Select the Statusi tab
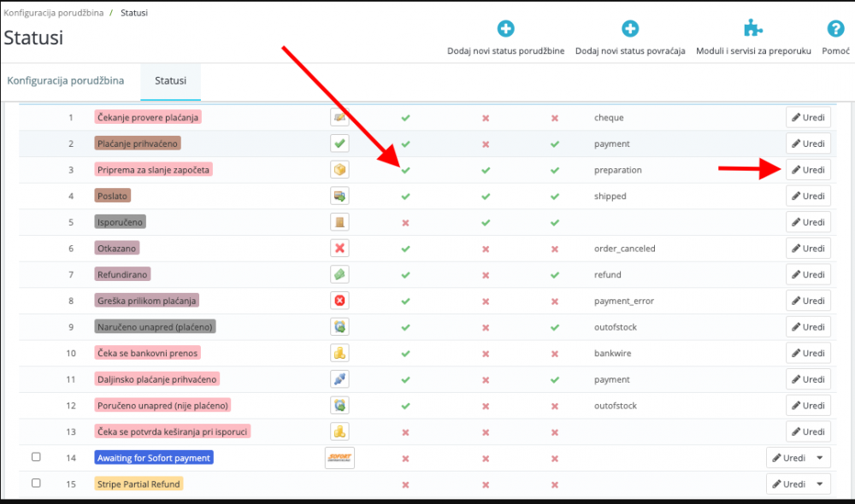This screenshot has width=855, height=504. (x=170, y=80)
